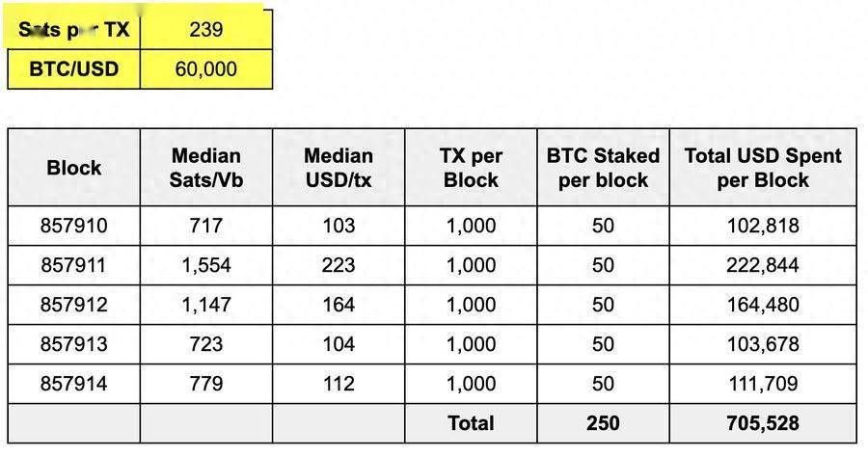Click the Median USD/tx column header
The height and width of the screenshot is (457, 868).
339,168
